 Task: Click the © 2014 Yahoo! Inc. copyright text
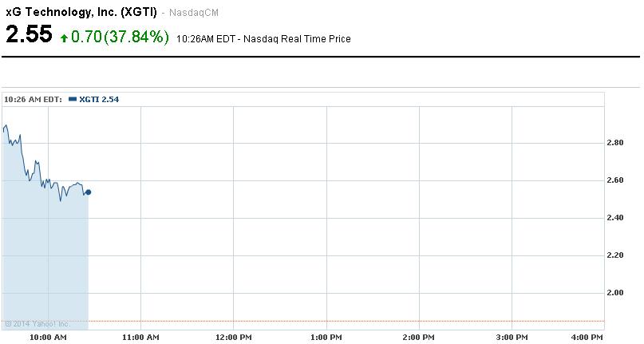click(38, 323)
